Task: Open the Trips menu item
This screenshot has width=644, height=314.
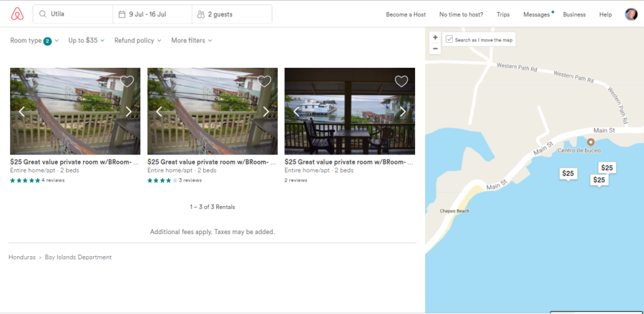Action: point(502,14)
